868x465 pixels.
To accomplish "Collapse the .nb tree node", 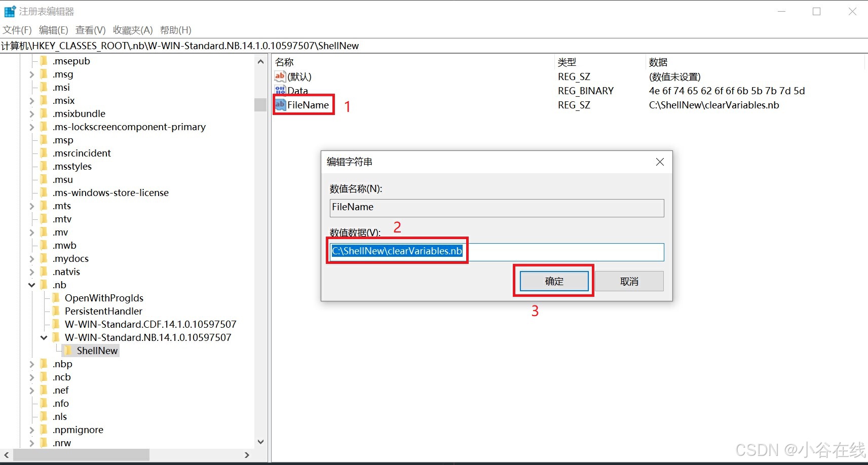I will click(32, 285).
